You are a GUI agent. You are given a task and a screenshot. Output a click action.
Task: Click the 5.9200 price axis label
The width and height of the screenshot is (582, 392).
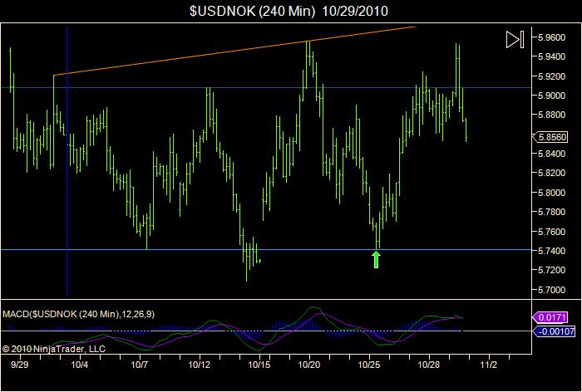click(x=551, y=76)
